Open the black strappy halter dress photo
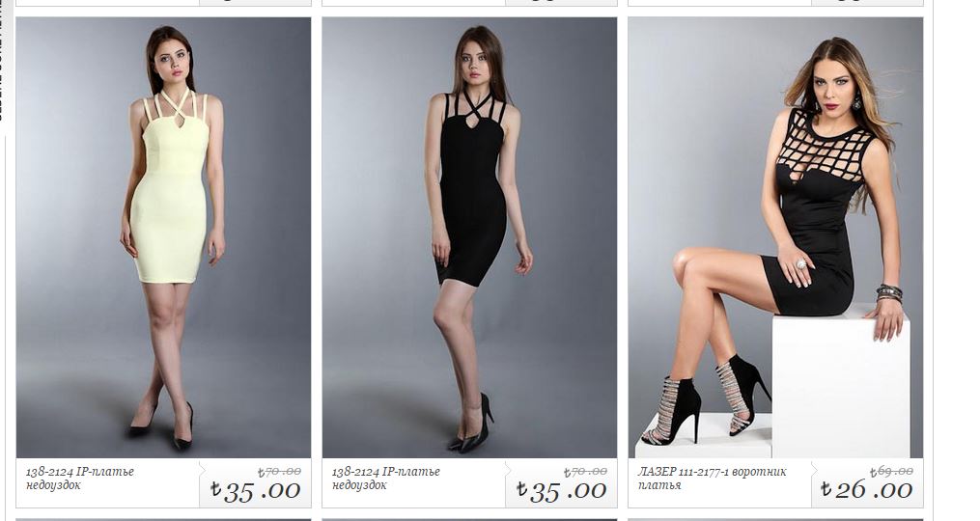 pyautogui.click(x=469, y=237)
